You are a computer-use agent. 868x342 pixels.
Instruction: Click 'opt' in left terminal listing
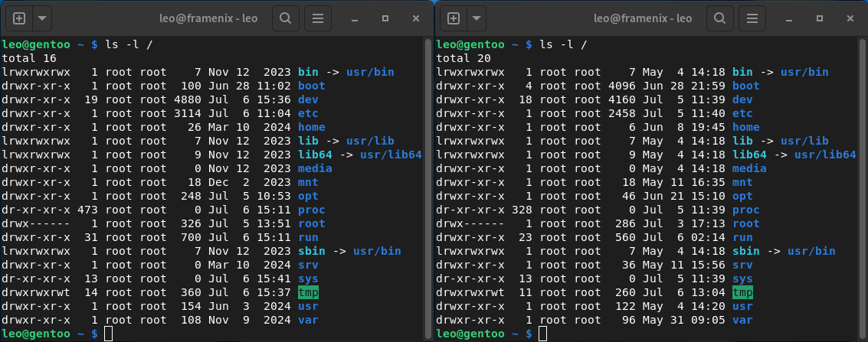coord(308,196)
